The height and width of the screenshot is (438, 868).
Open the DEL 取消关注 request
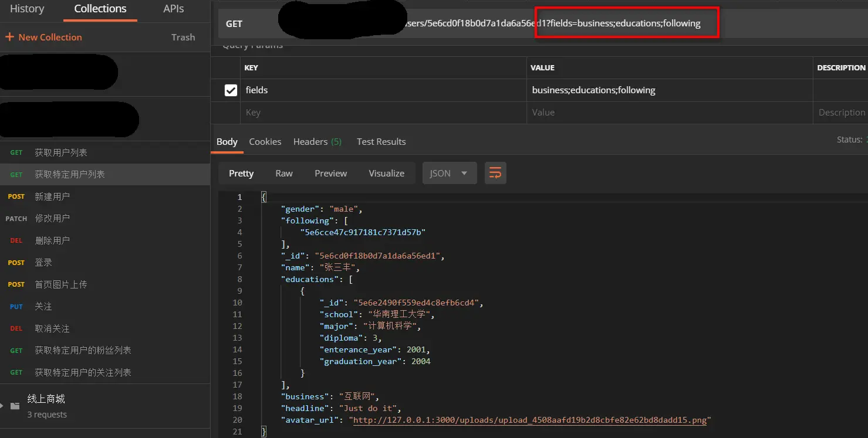(x=105, y=328)
